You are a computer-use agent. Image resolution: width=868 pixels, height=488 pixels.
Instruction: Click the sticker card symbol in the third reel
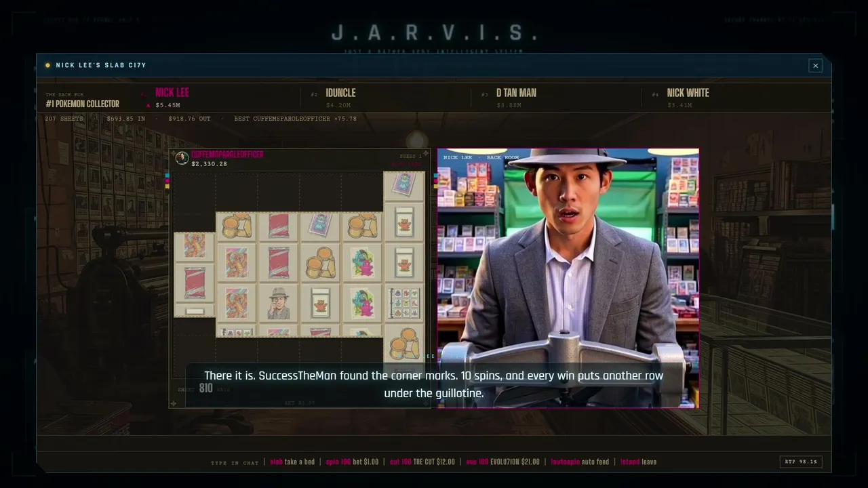click(x=321, y=226)
